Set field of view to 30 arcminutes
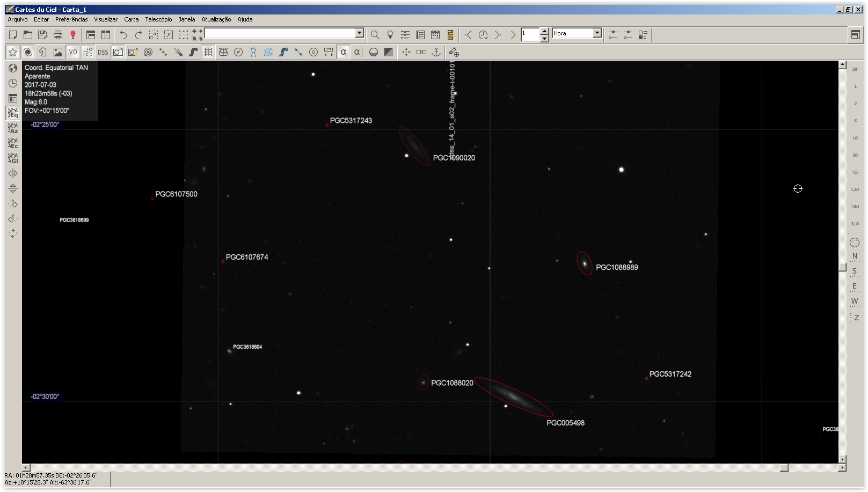868x492 pixels. click(x=855, y=69)
